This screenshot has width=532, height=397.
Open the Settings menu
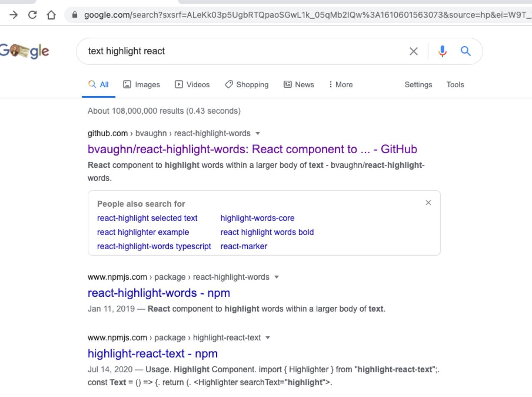(x=418, y=84)
